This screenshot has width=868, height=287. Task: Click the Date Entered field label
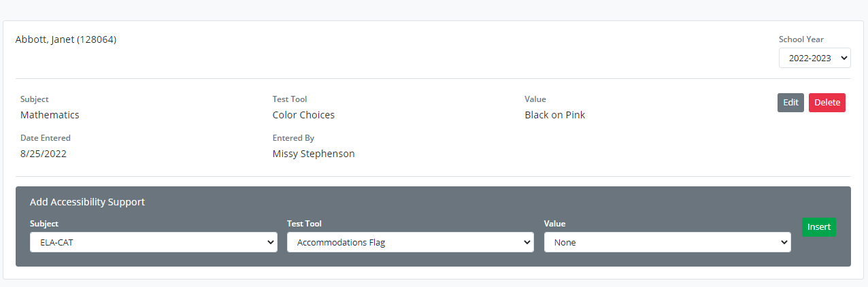[x=46, y=138]
